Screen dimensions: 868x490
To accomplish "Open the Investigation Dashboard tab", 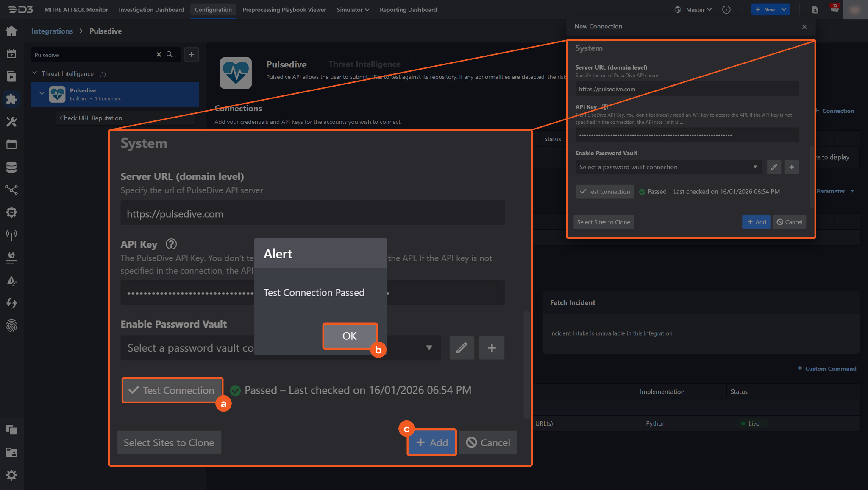I will [x=151, y=10].
